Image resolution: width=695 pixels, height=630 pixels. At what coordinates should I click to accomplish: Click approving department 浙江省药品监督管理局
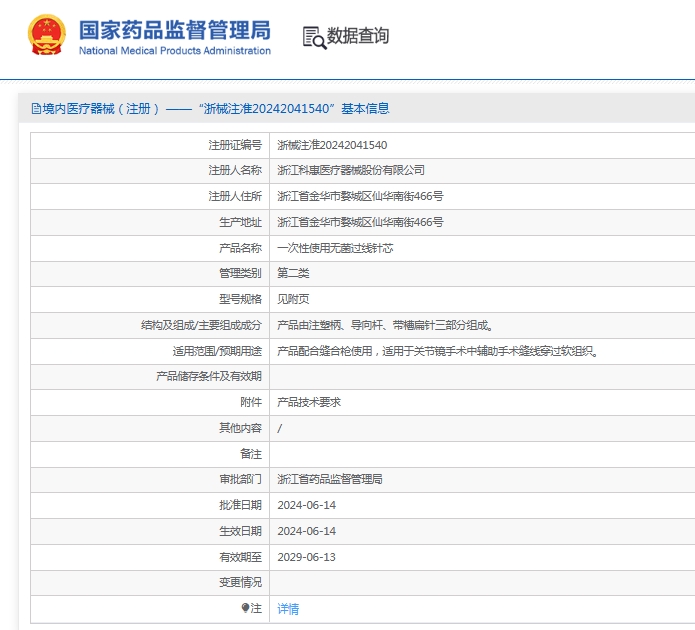[x=329, y=479]
